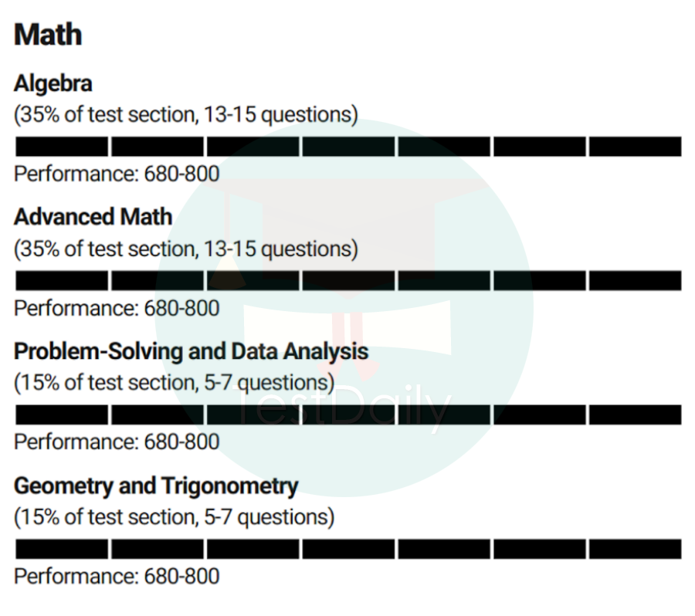Click Performance 680-800 text under Algebra
The width and height of the screenshot is (695, 616).
point(117,174)
